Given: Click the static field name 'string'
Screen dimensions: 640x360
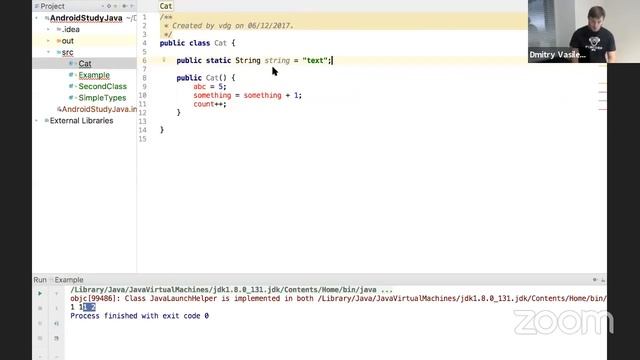Looking at the screenshot, I should click(x=277, y=60).
